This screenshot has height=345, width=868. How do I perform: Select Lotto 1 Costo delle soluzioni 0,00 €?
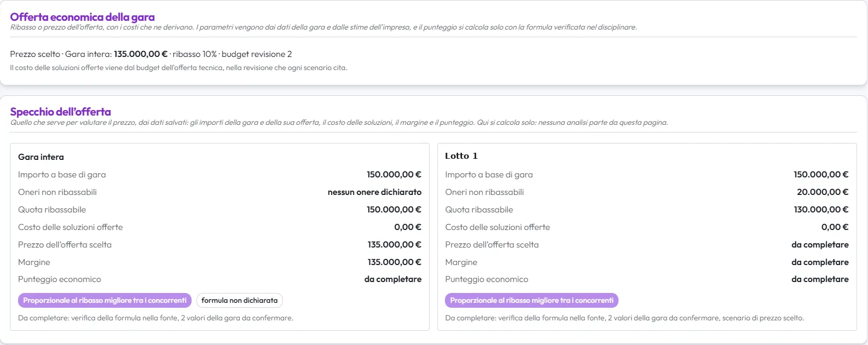coord(835,227)
